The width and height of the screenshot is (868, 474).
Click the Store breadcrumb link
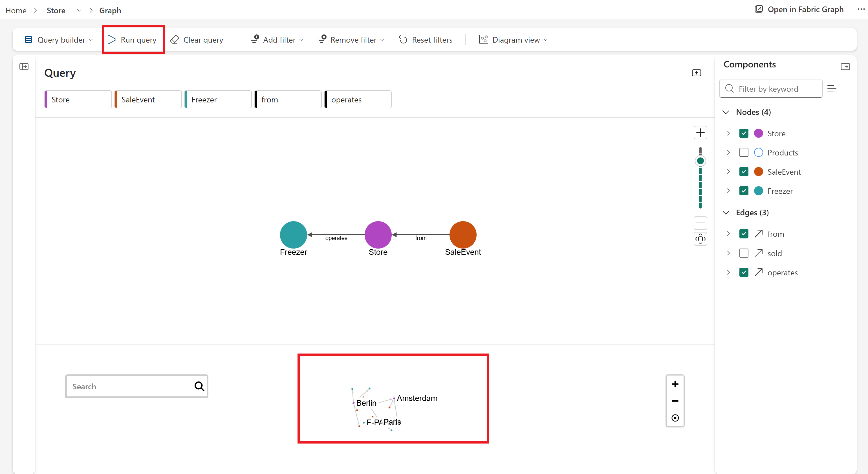[x=56, y=10]
